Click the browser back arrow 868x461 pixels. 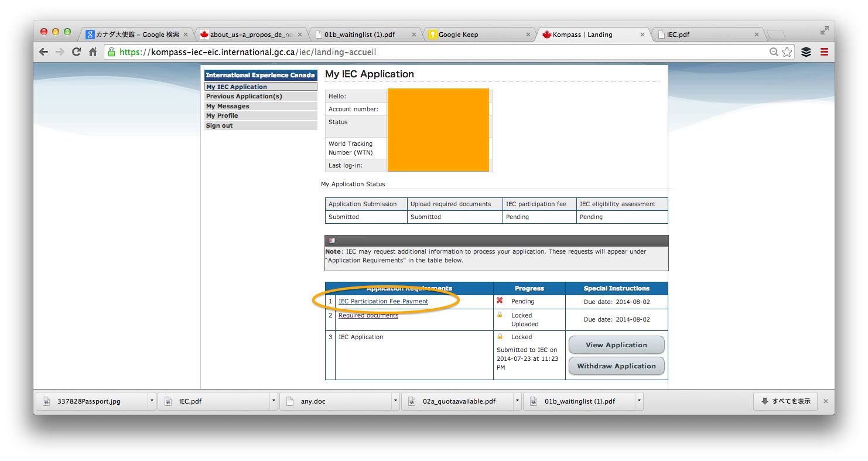(x=44, y=52)
